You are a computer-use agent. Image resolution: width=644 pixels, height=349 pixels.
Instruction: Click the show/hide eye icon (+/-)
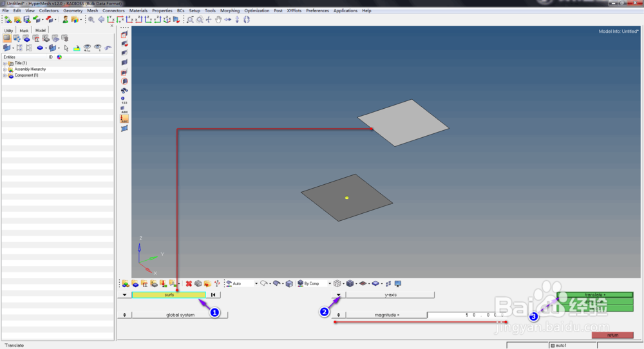(x=87, y=48)
